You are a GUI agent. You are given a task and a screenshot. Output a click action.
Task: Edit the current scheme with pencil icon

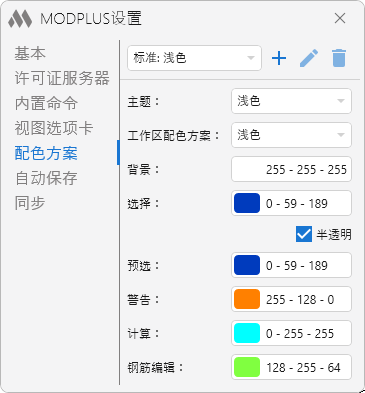click(309, 58)
